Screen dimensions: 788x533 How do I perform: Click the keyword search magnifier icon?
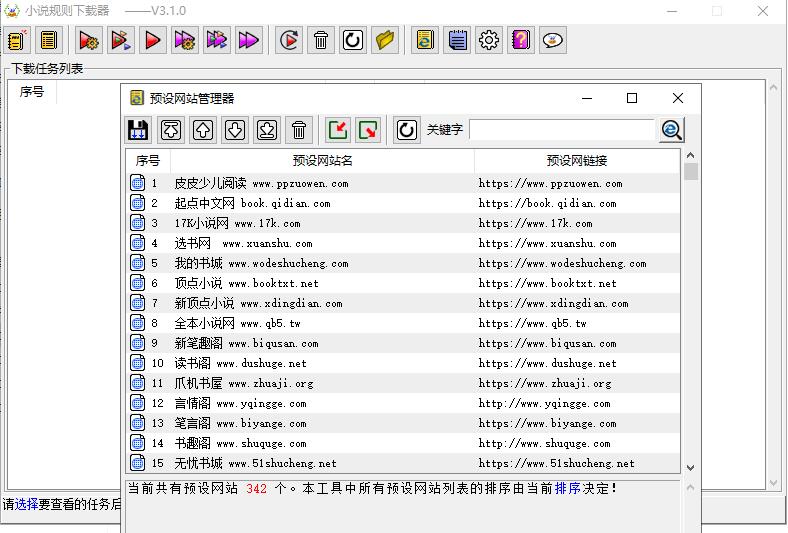pos(672,130)
